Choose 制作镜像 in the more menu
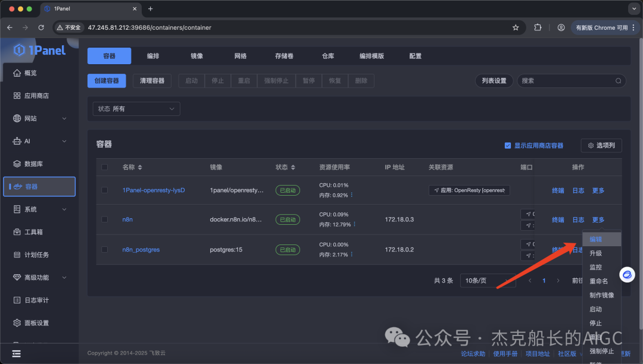643x364 pixels. click(x=601, y=295)
